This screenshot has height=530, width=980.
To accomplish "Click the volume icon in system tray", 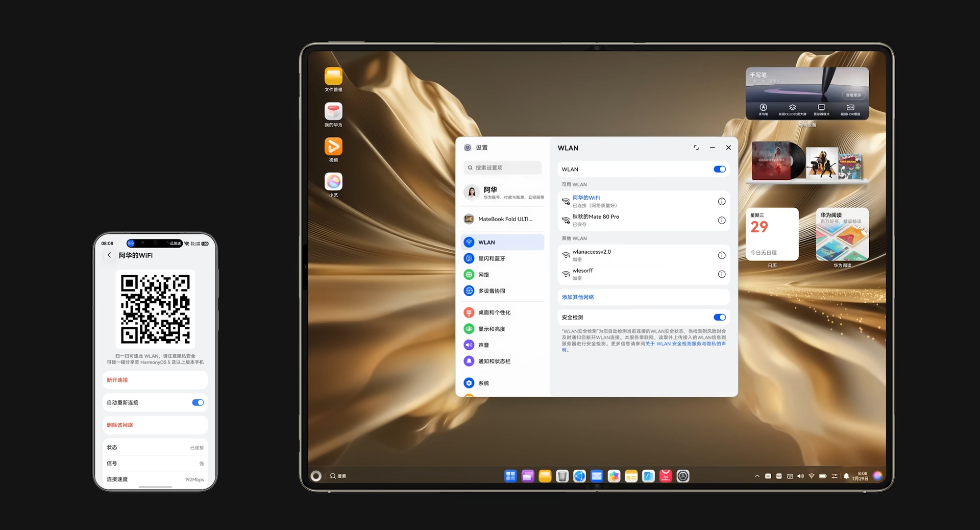I will point(800,476).
